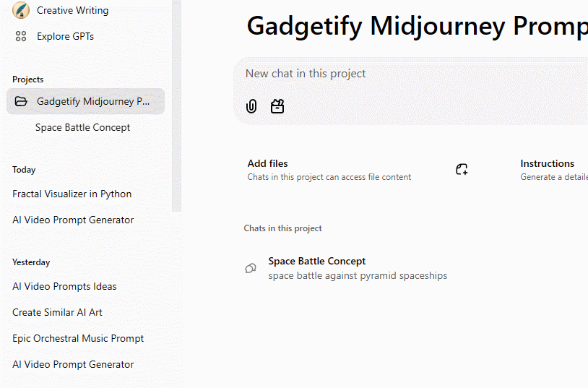Viewport: 588px width, 388px height.
Task: Open Space Battle Concept under Projects
Action: [x=83, y=127]
